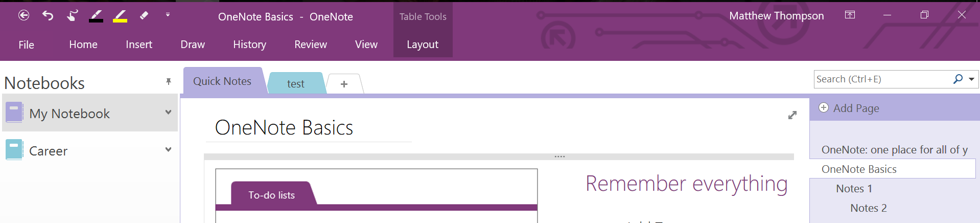Select the yellow highlighter pen
The image size is (980, 223).
(x=120, y=16)
